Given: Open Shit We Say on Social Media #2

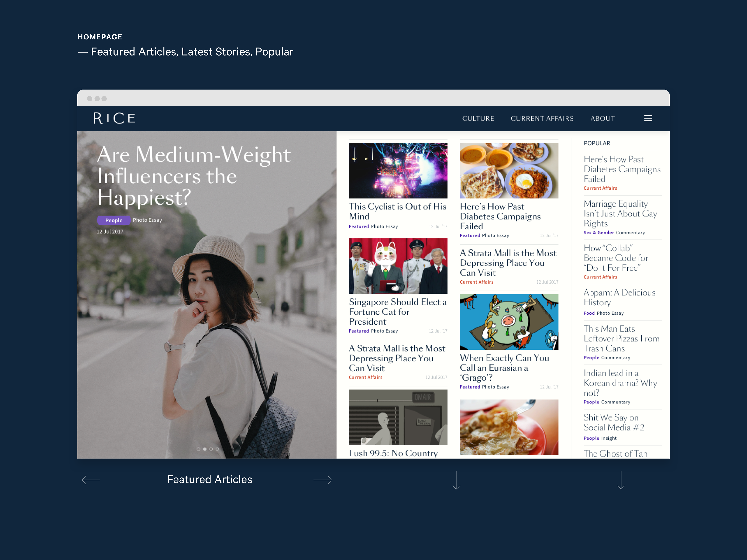Looking at the screenshot, I should click(614, 422).
